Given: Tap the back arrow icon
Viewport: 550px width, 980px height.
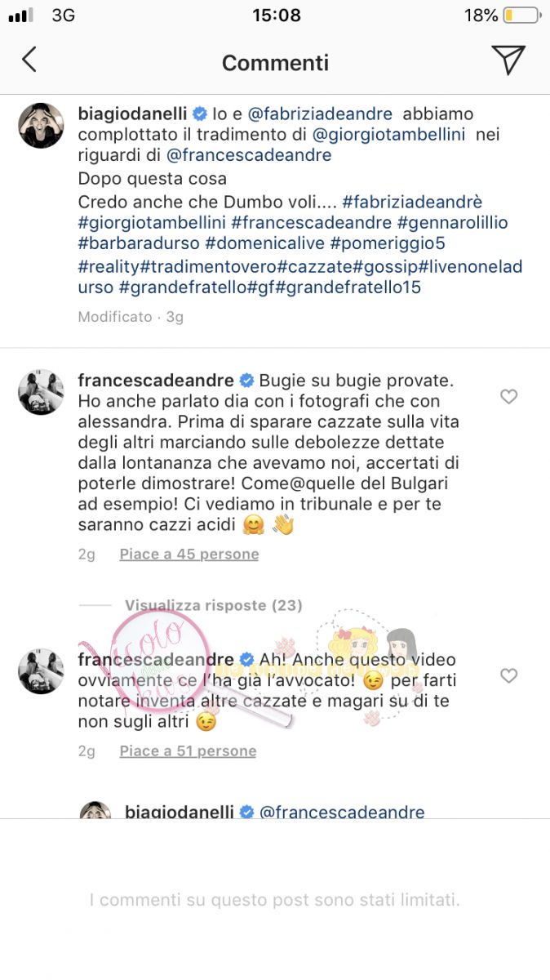Looking at the screenshot, I should 29,60.
